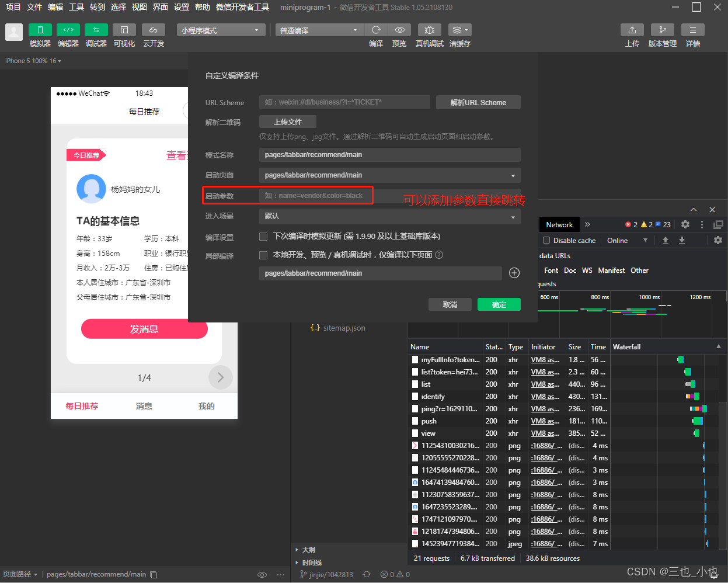Click the URL Scheme input field
728x583 pixels.
tap(344, 102)
